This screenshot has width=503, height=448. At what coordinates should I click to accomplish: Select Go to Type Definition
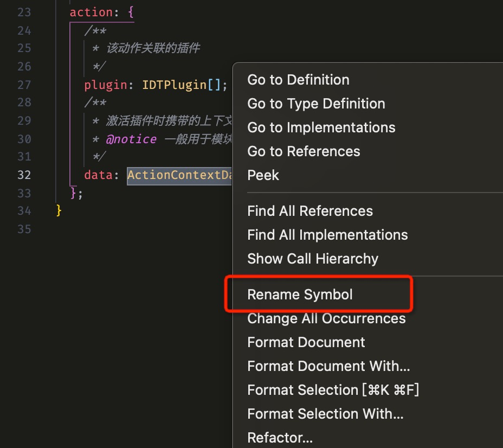coord(316,104)
